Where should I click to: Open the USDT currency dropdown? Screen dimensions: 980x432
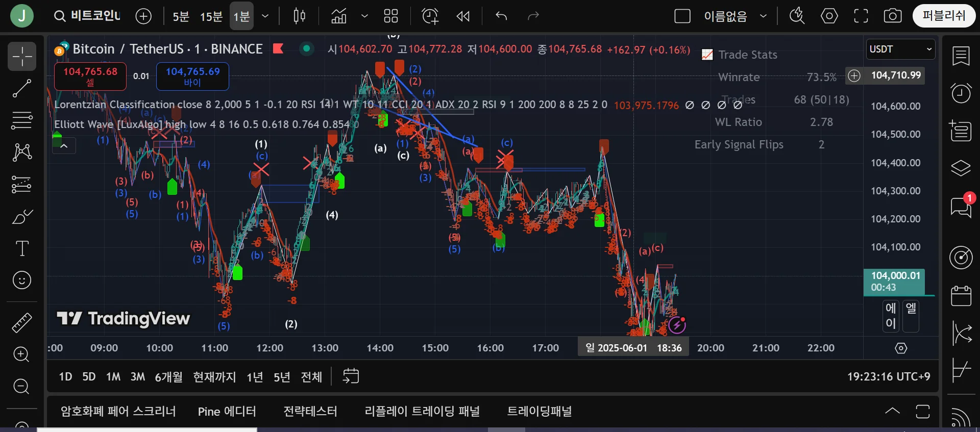[900, 49]
